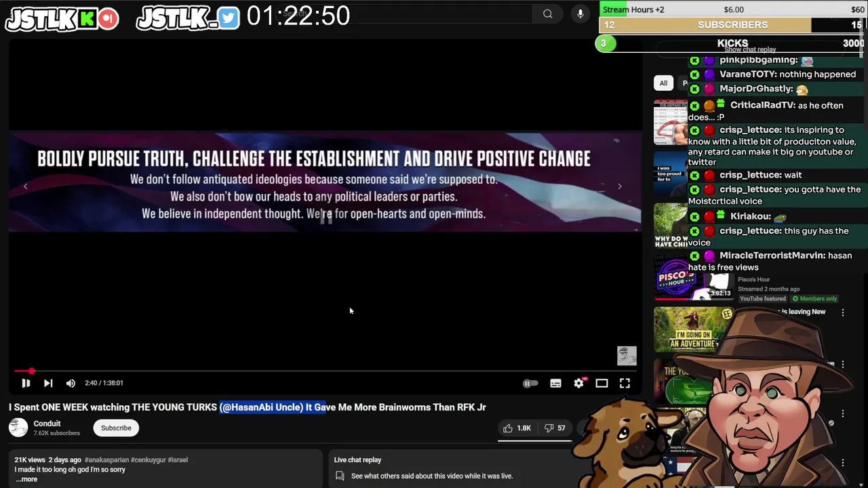This screenshot has width=868, height=488.
Task: Go to next slide arrow in video
Action: click(619, 186)
